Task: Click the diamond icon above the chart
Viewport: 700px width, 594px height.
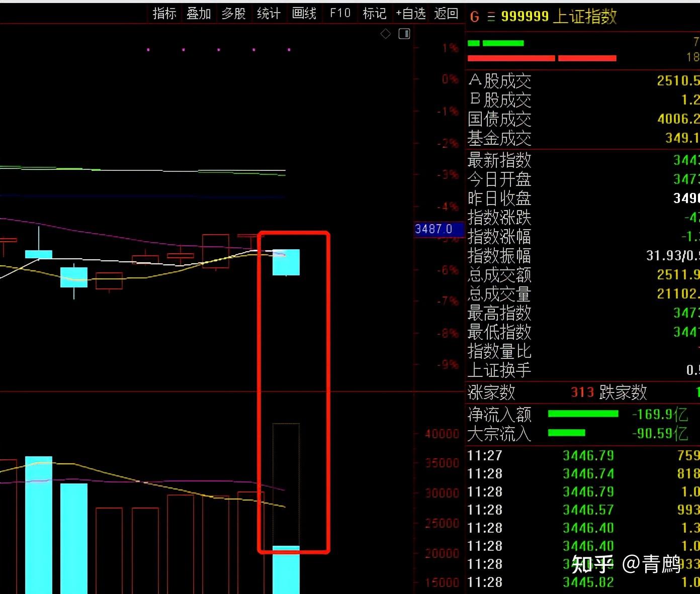Action: 386,34
